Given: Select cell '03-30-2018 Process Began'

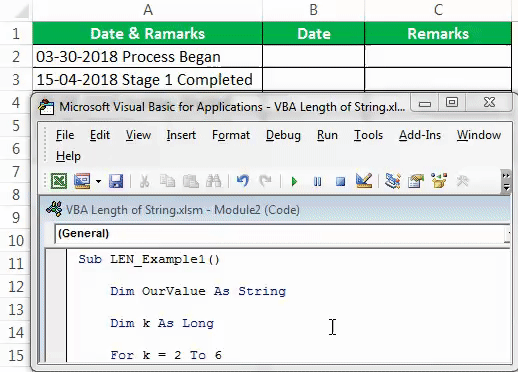Looking at the screenshot, I should [148, 56].
